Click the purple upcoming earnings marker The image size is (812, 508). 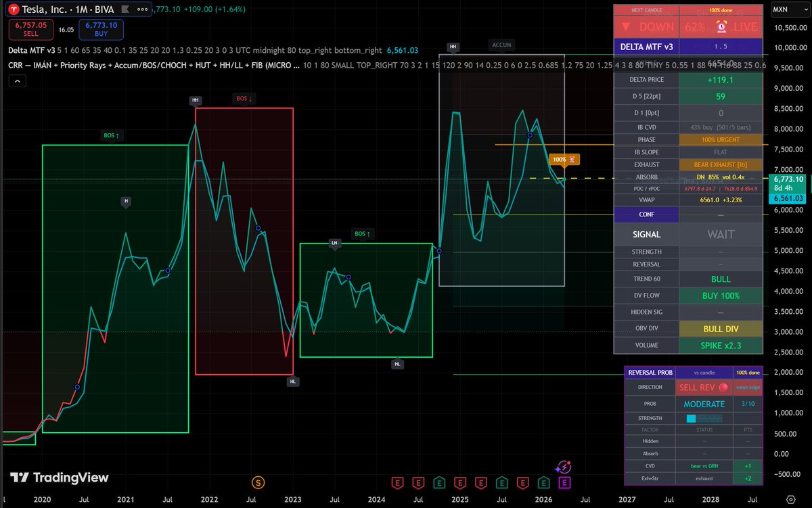click(564, 482)
